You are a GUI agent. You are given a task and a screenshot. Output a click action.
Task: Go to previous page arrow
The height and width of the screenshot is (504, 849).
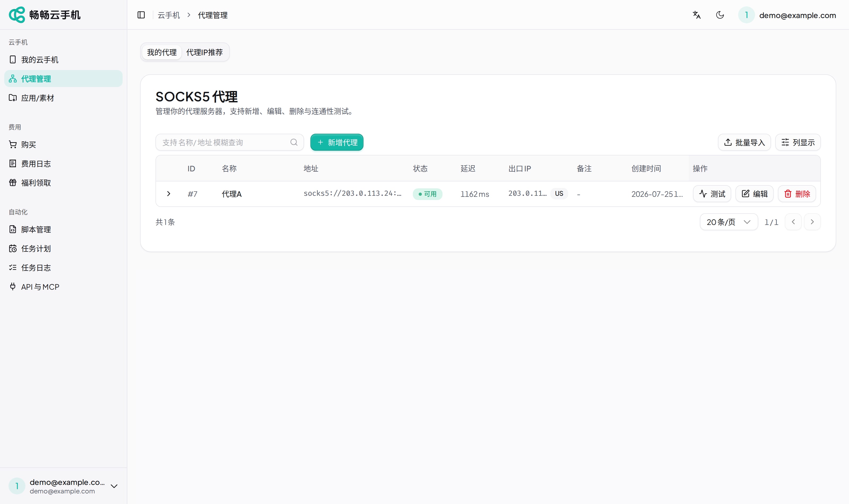coord(793,222)
